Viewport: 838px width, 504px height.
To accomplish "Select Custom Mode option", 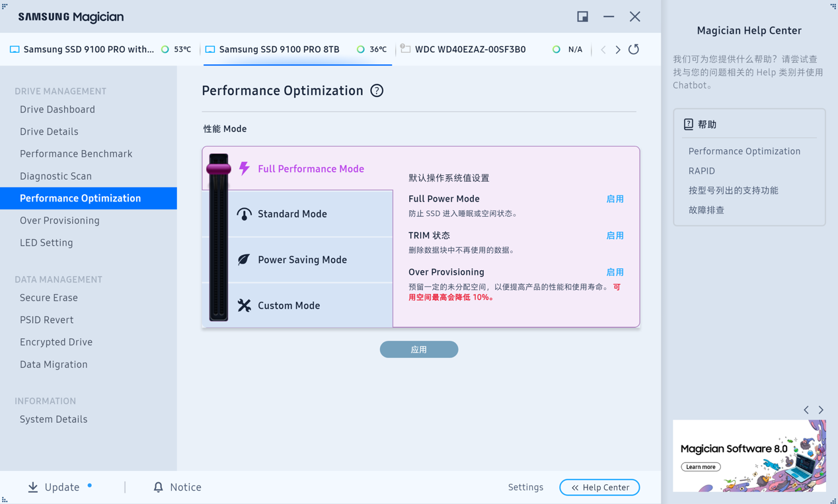I will (x=289, y=305).
